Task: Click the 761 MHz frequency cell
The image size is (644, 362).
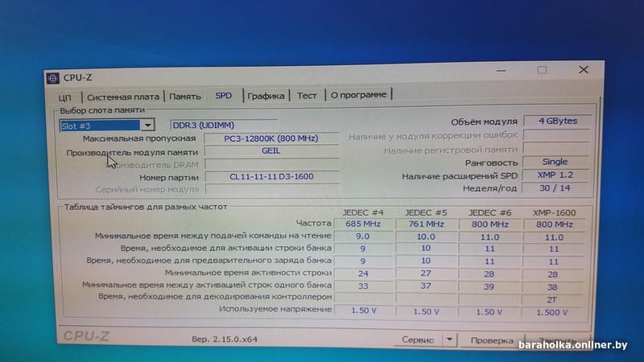Action: coord(426,224)
